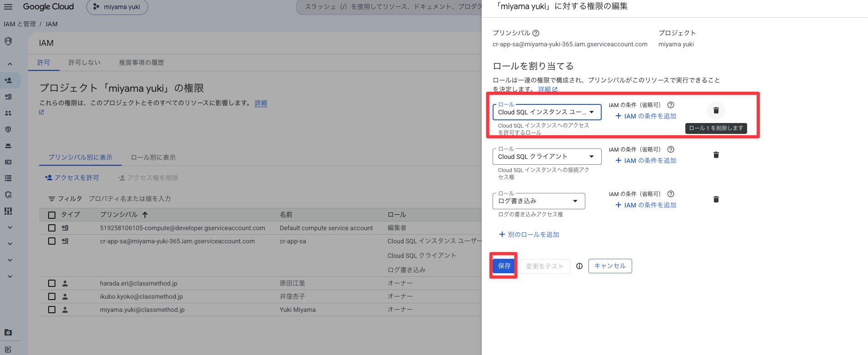
Task: Click the external link icon below the permissions description
Action: 41,112
